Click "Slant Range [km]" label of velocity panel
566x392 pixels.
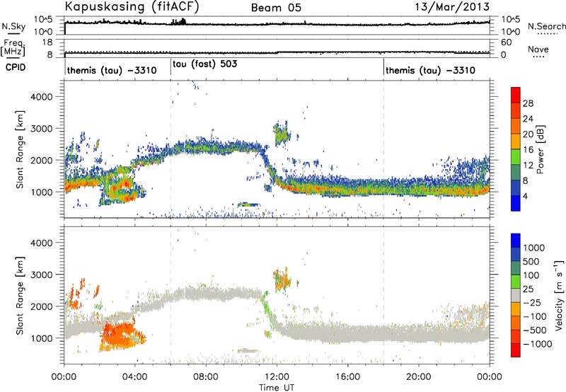coord(20,295)
